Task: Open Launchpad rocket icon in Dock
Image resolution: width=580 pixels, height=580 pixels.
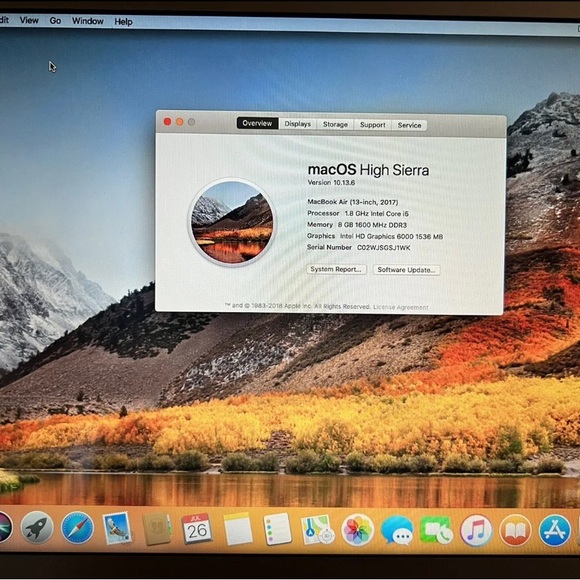Action: coord(37,527)
